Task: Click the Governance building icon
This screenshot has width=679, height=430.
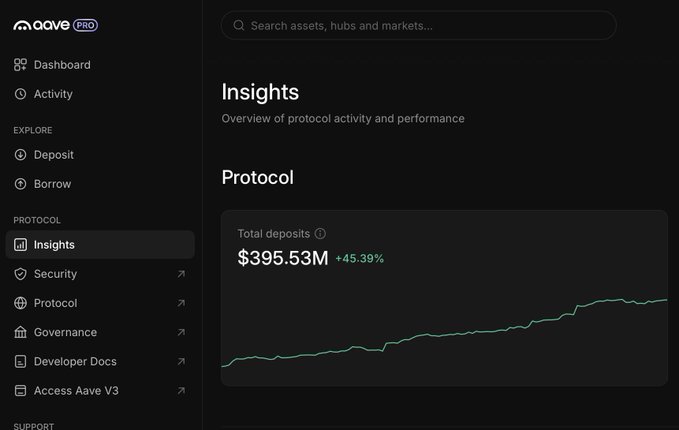Action: [x=20, y=332]
